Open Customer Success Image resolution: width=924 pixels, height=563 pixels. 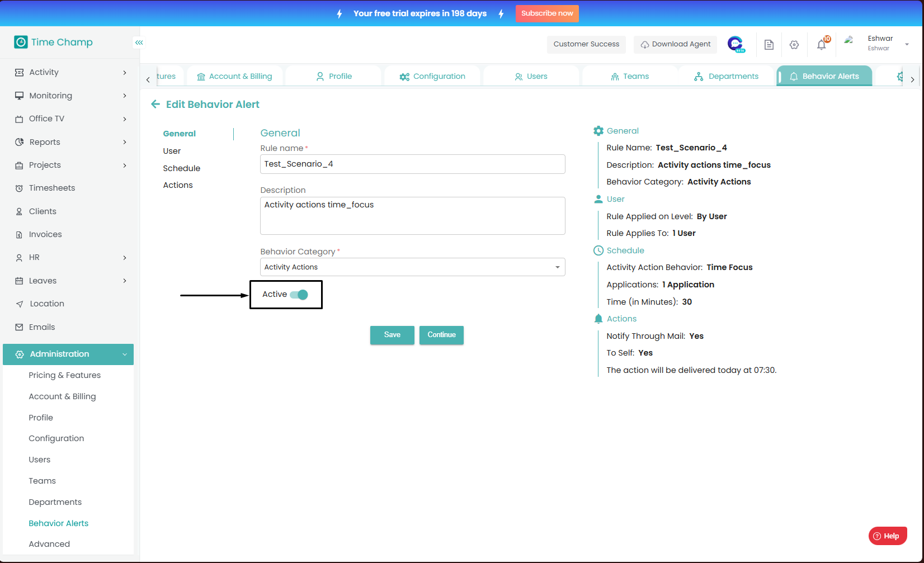586,44
